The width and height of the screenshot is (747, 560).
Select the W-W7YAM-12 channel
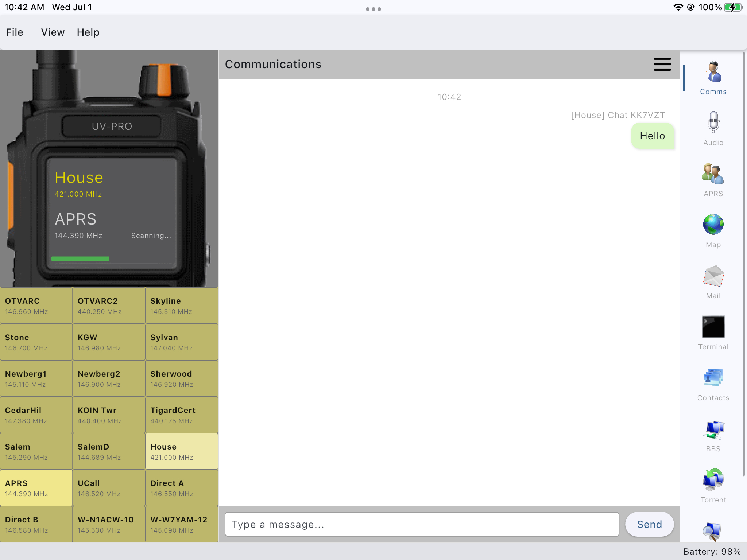(x=182, y=524)
